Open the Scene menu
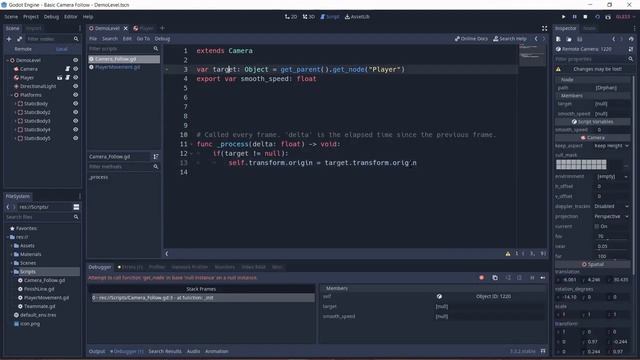This screenshot has width=640, height=360. pyautogui.click(x=11, y=17)
